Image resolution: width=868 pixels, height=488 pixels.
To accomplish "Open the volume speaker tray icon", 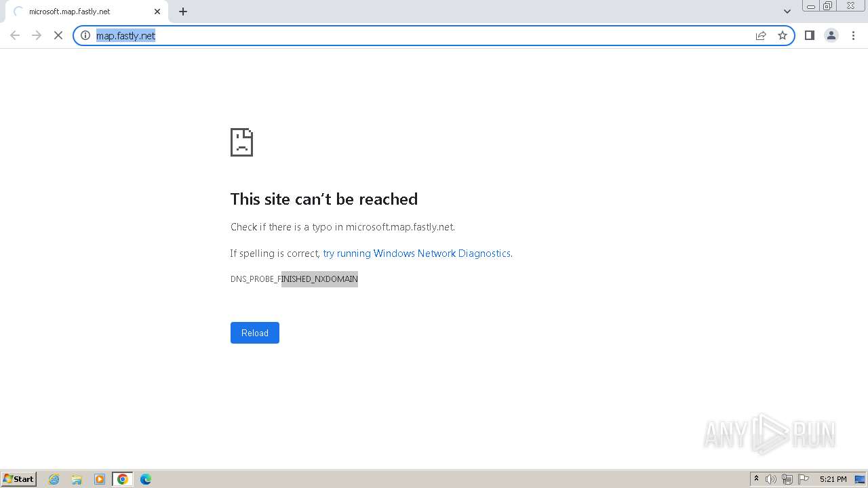I will coord(771,479).
